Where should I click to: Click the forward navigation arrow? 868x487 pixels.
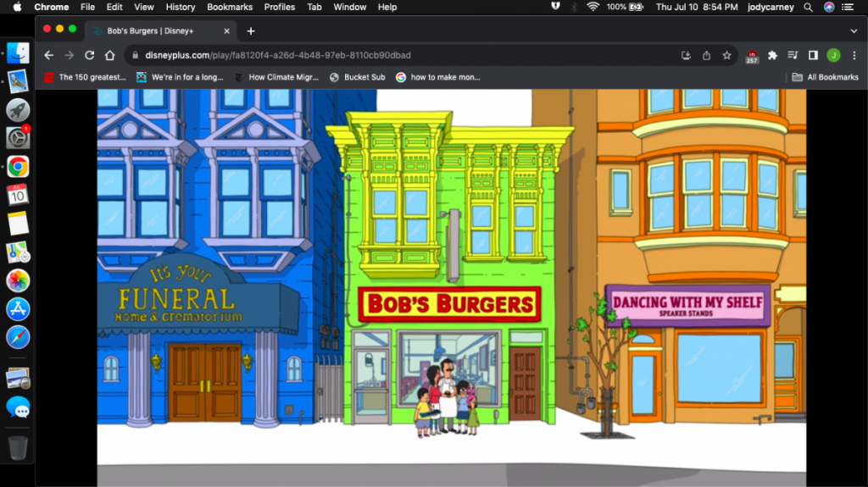pos(70,55)
